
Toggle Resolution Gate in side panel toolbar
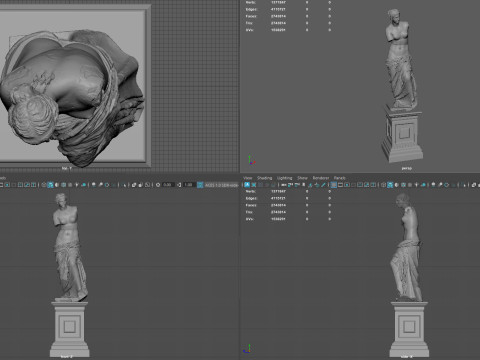point(347,185)
